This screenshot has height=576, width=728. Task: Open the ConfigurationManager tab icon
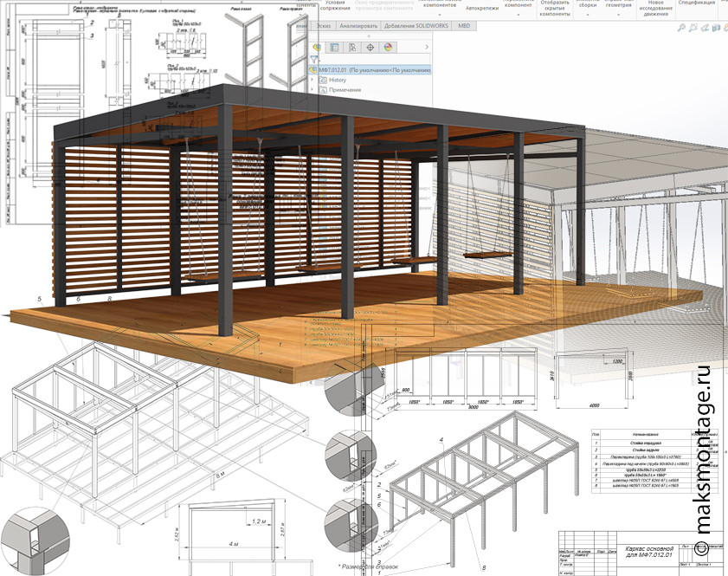pos(352,47)
